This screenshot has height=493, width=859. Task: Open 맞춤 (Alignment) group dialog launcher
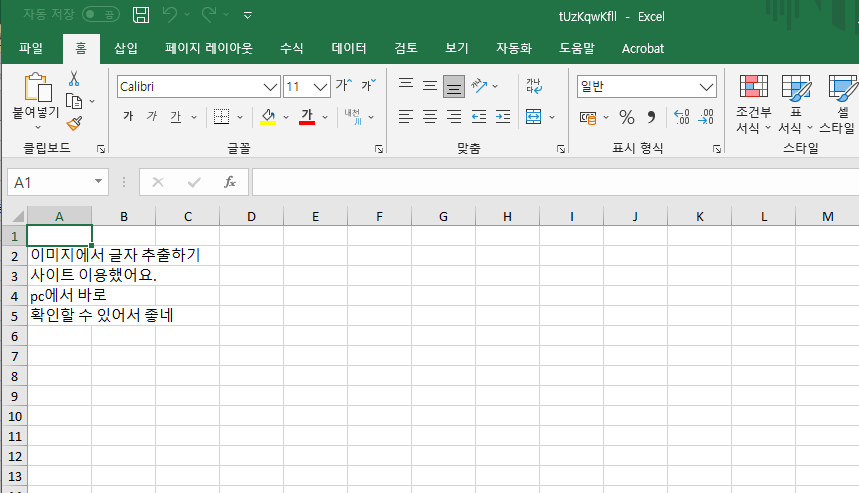[x=560, y=149]
